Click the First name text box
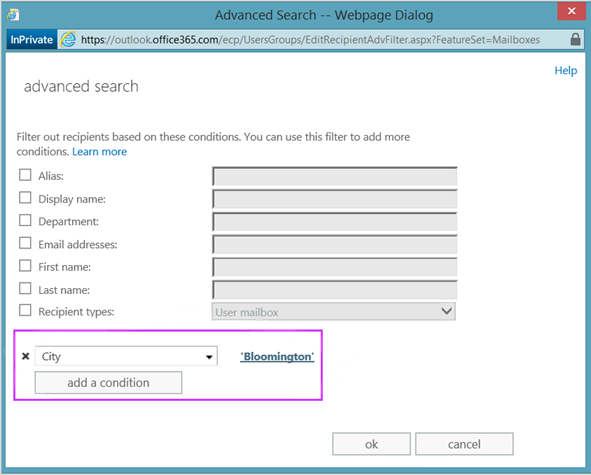This screenshot has height=475, width=591. (335, 267)
